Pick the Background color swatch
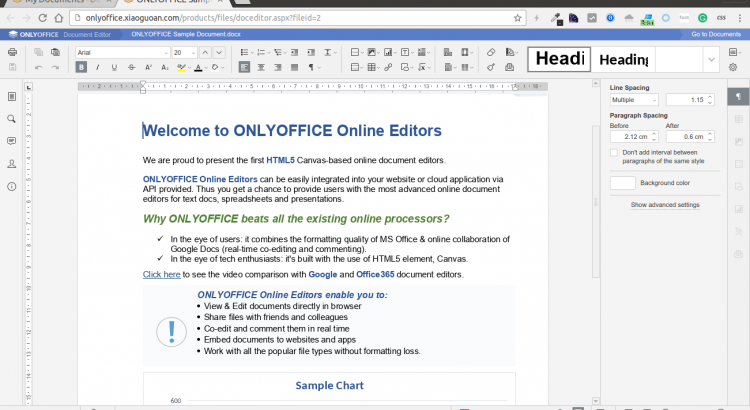This screenshot has width=750, height=410. [622, 183]
